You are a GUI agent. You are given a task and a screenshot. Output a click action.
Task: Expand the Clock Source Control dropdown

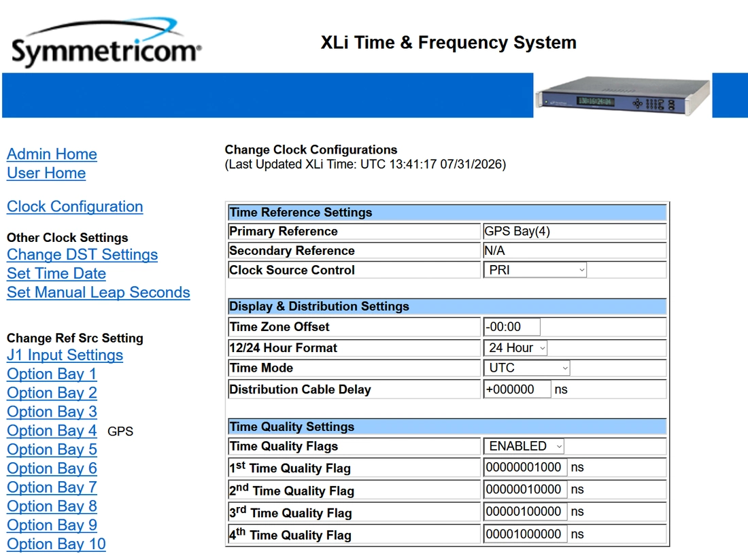coord(536,270)
